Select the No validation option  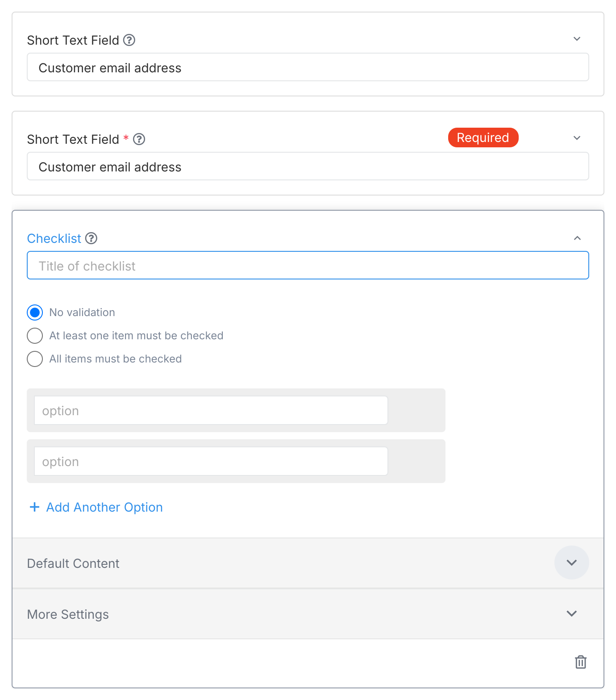click(34, 312)
